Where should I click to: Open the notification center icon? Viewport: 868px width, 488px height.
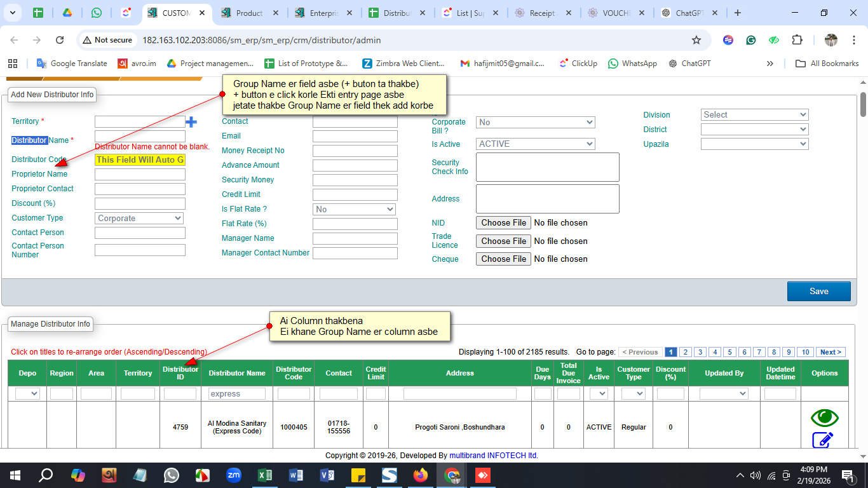point(847,475)
